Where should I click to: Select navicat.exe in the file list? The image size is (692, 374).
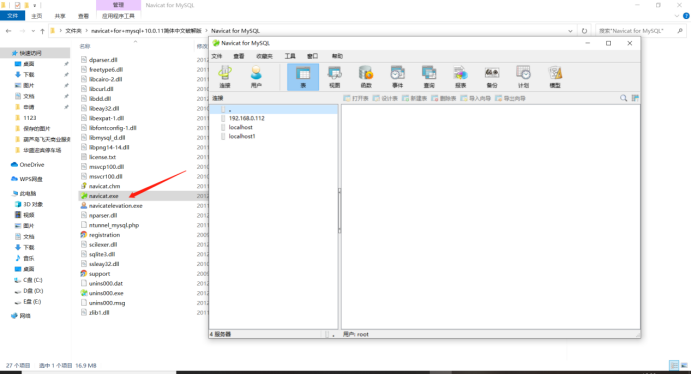point(103,196)
